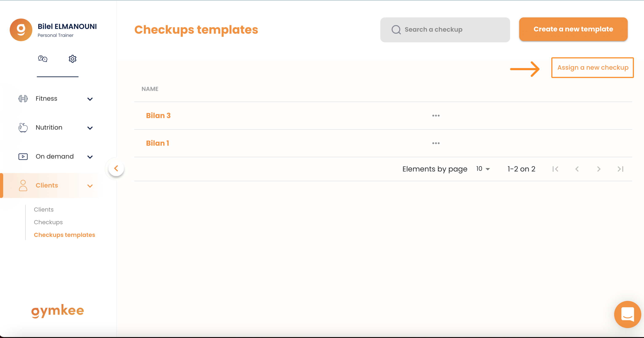Open the Clients submenu item
The width and height of the screenshot is (644, 338).
(44, 209)
